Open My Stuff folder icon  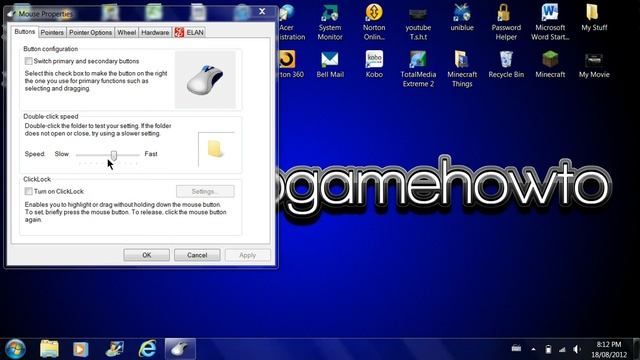pyautogui.click(x=594, y=18)
